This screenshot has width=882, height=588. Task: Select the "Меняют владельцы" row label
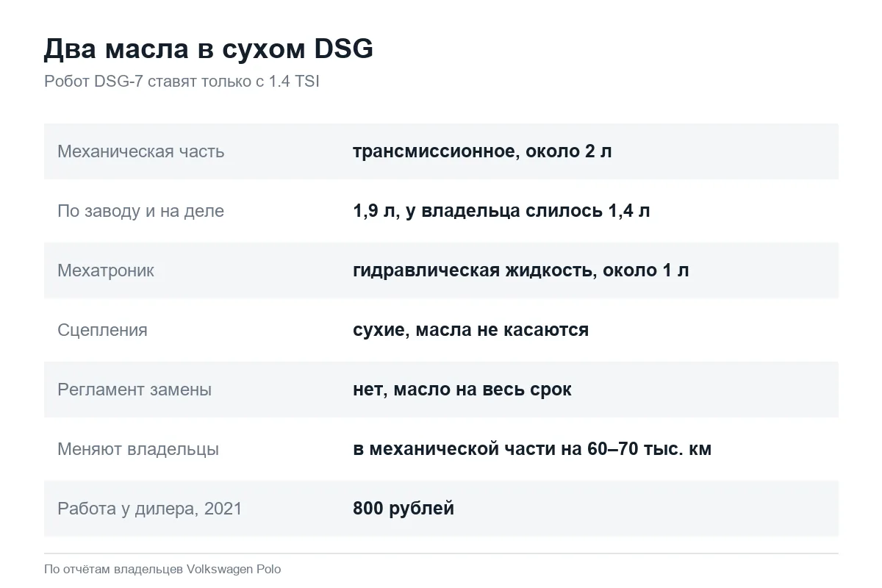pos(138,449)
